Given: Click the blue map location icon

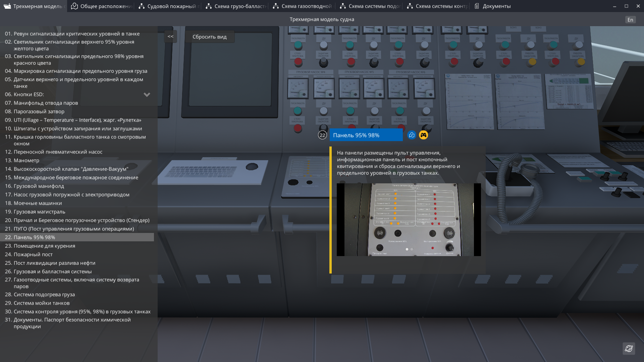Looking at the screenshot, I should coord(412,135).
